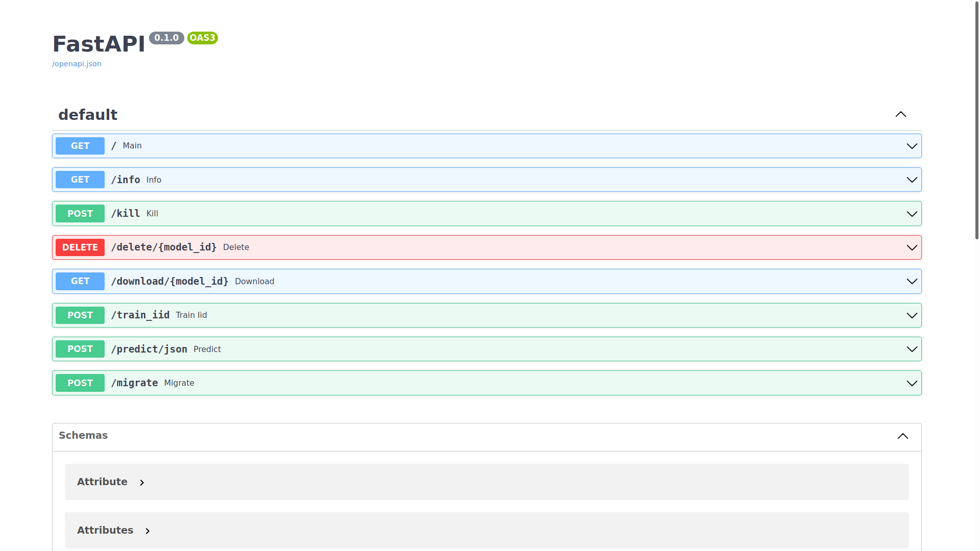This screenshot has height=551, width=980.
Task: Click the /predict/json path text
Action: [x=149, y=349]
